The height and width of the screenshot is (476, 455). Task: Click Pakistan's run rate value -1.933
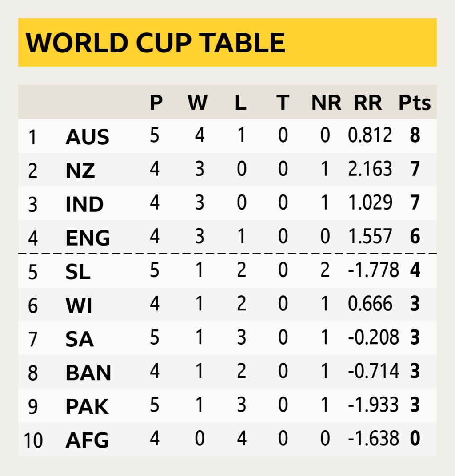(x=373, y=406)
